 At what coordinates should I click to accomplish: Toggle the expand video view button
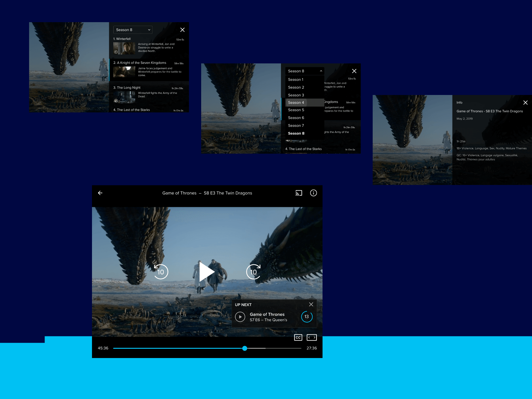(312, 337)
